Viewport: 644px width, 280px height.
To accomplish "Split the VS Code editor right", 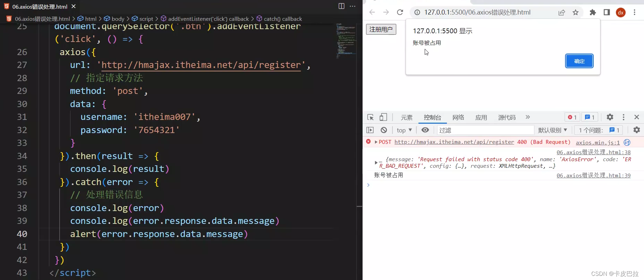I will coord(341,6).
